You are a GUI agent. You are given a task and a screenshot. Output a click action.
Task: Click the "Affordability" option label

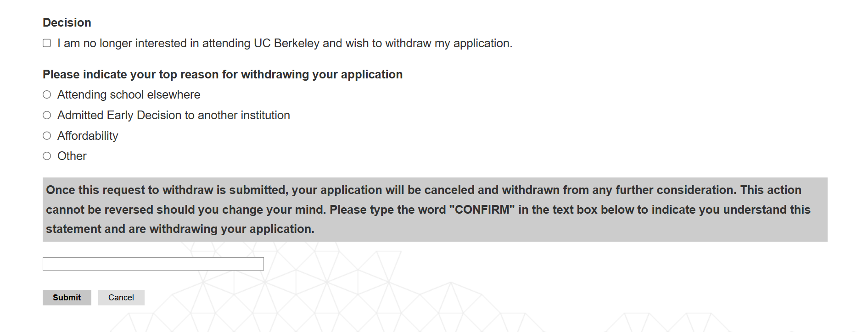pos(88,136)
